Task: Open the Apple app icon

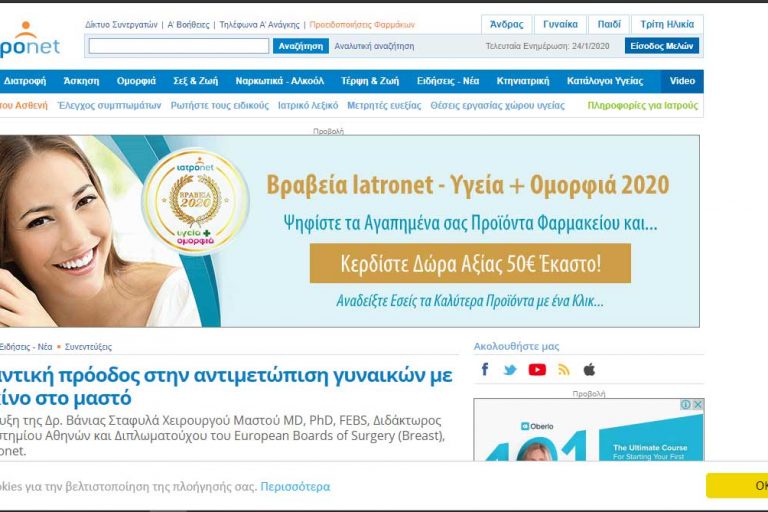Action: 589,370
